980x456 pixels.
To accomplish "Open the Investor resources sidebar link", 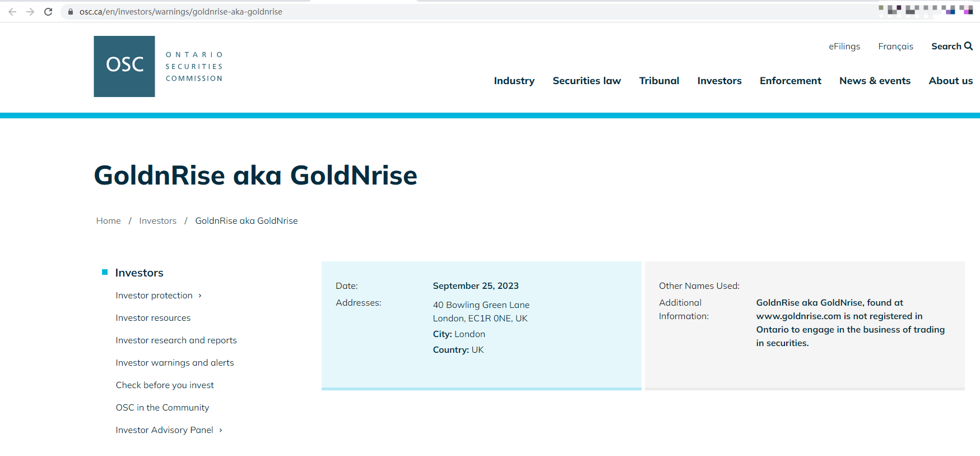I will tap(153, 318).
